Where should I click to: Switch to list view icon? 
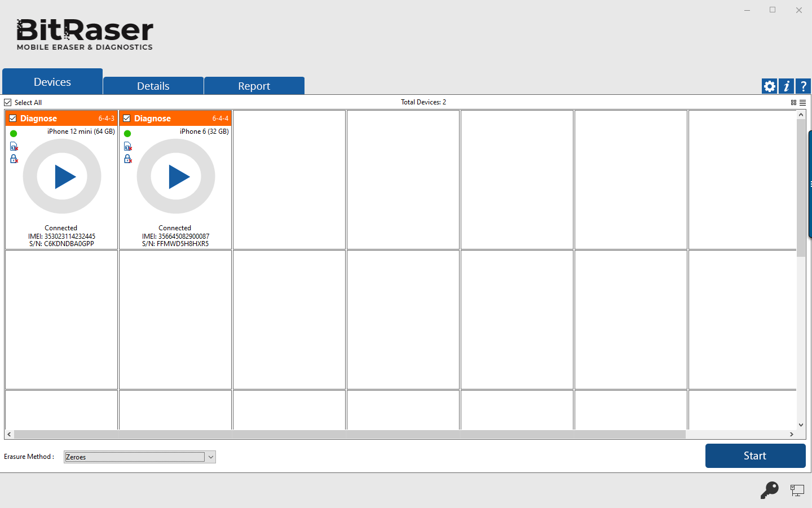click(802, 103)
